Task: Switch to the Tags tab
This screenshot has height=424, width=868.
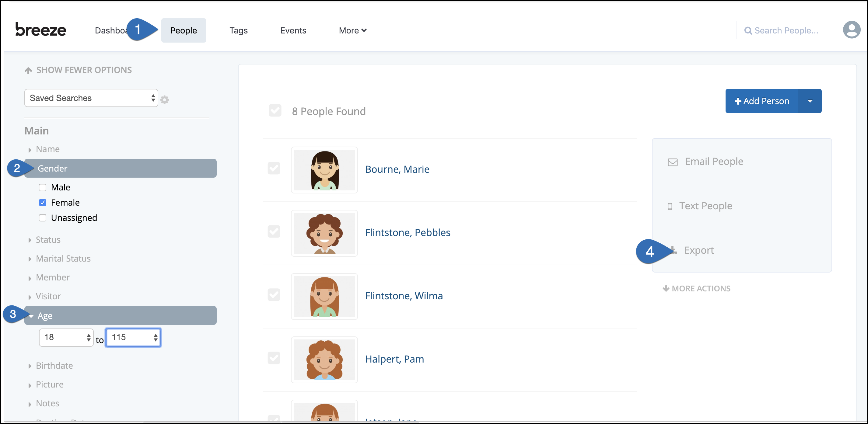Action: [238, 30]
